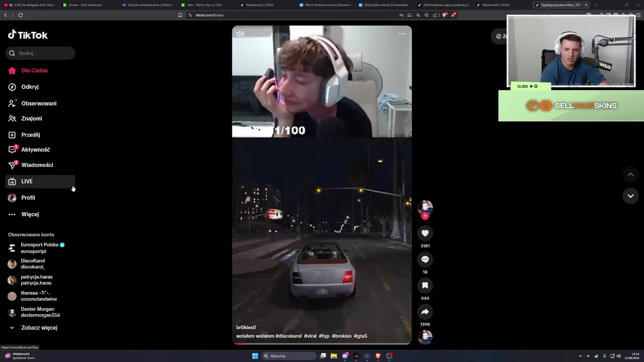
Task: Switch to Watch jebac bandzi Streamable tab
Action: [383, 5]
